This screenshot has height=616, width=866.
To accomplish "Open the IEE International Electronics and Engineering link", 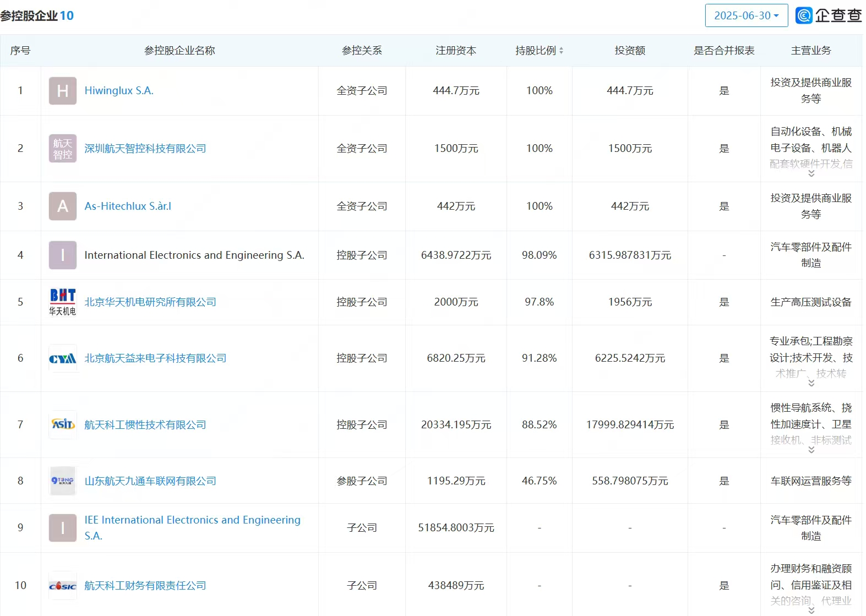I will (x=192, y=528).
